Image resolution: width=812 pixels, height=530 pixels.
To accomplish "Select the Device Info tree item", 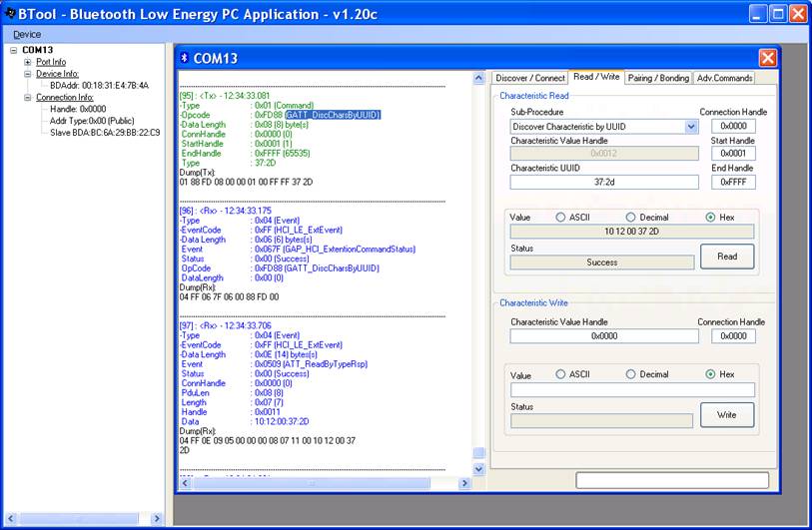I will 57,74.
